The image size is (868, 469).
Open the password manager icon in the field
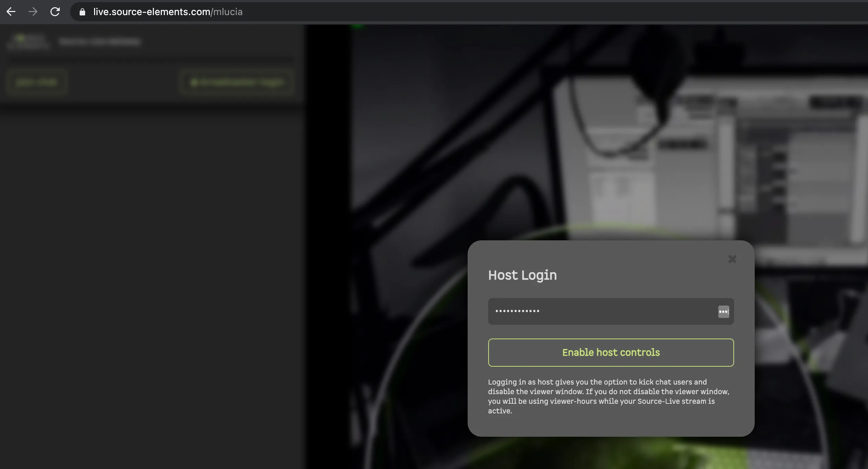tap(723, 312)
